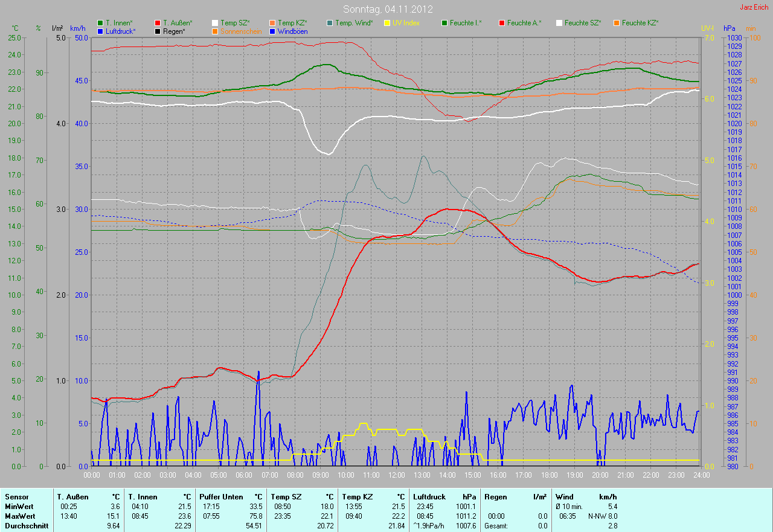Viewport: 773px width, 532px height.
Task: Click the 'Windböen' legend label
Action: tap(292, 31)
